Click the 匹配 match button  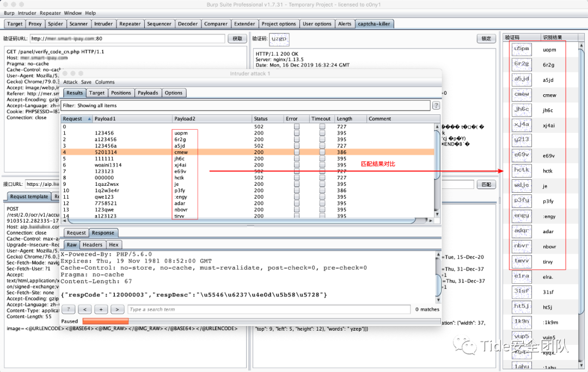click(x=486, y=185)
